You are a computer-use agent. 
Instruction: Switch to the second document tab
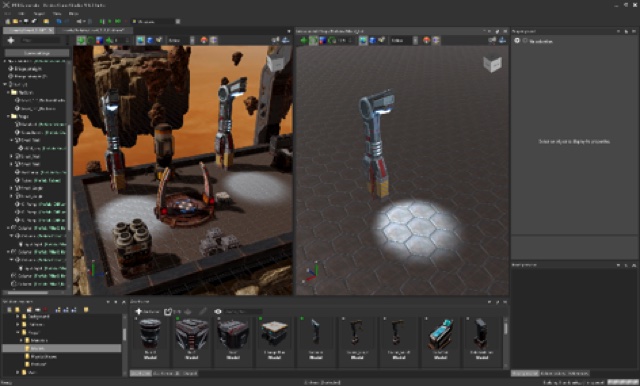94,30
